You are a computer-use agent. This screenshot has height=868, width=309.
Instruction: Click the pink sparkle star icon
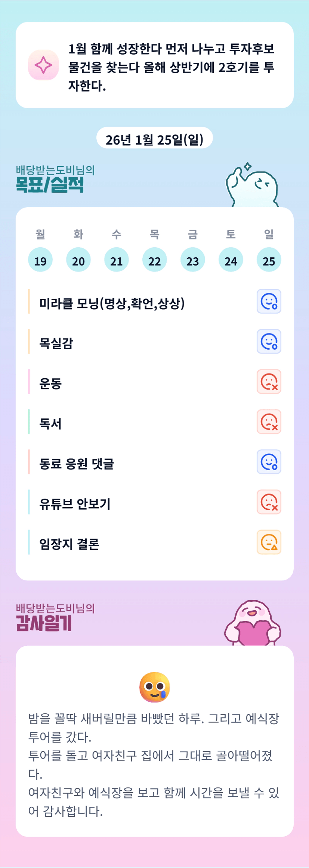43,65
